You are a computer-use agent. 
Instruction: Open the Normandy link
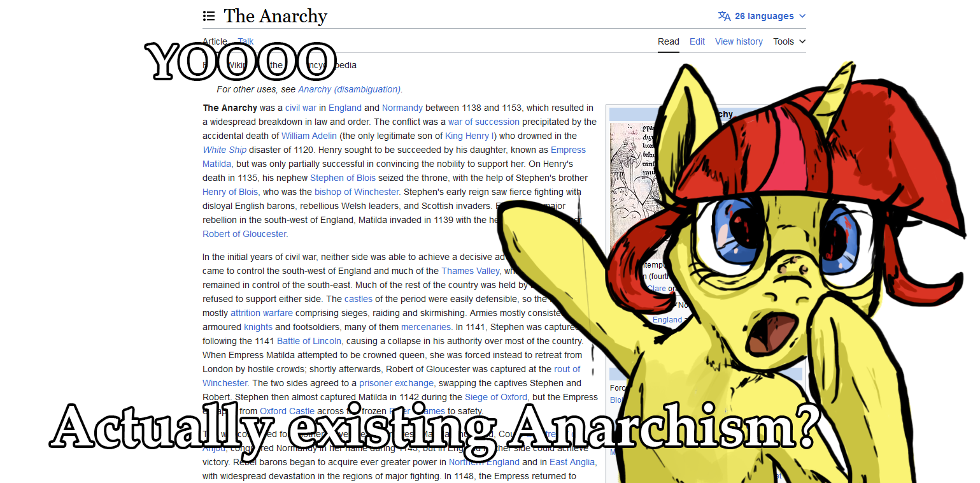click(402, 108)
